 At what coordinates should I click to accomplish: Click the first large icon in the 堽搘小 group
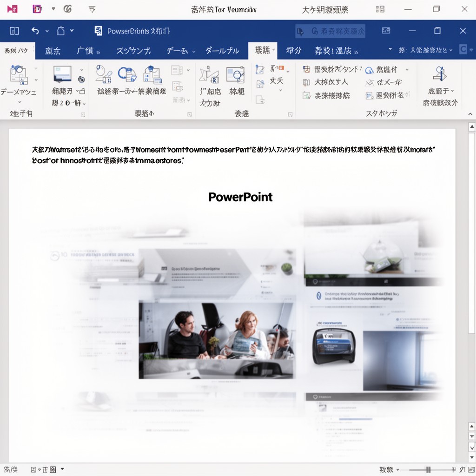(x=104, y=74)
